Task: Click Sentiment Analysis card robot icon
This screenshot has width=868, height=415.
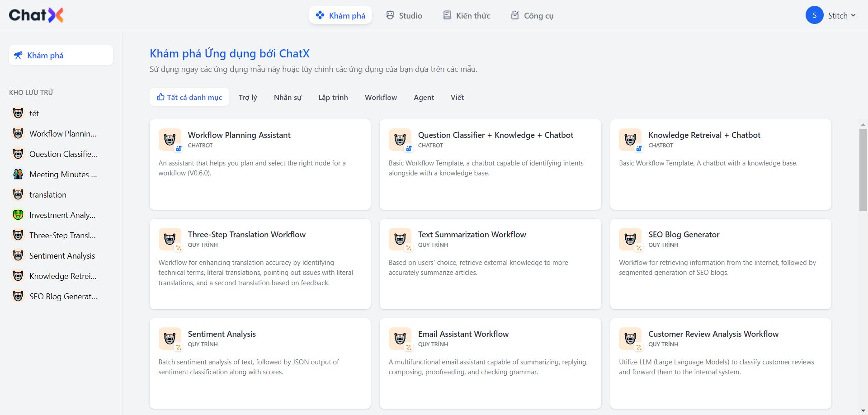Action: point(170,339)
